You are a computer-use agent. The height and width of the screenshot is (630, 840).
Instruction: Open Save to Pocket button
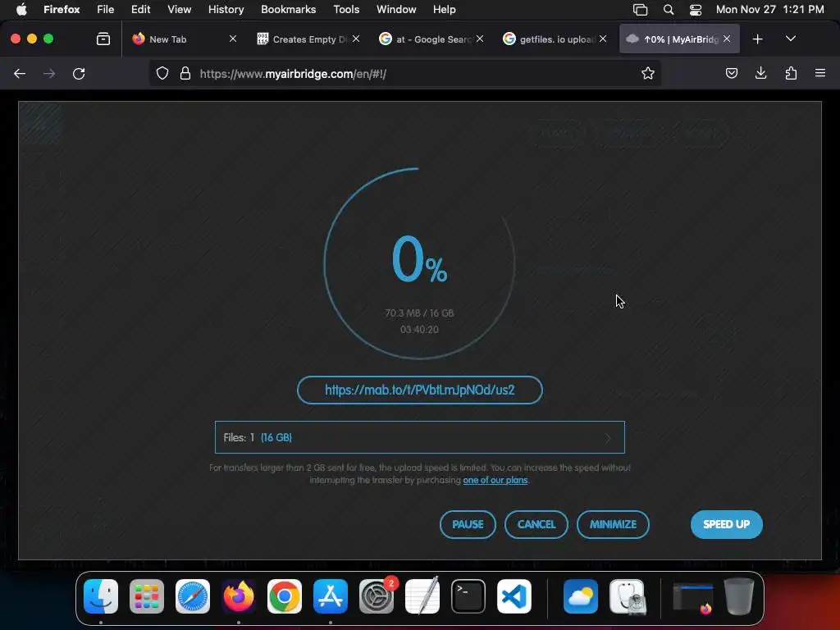click(731, 73)
